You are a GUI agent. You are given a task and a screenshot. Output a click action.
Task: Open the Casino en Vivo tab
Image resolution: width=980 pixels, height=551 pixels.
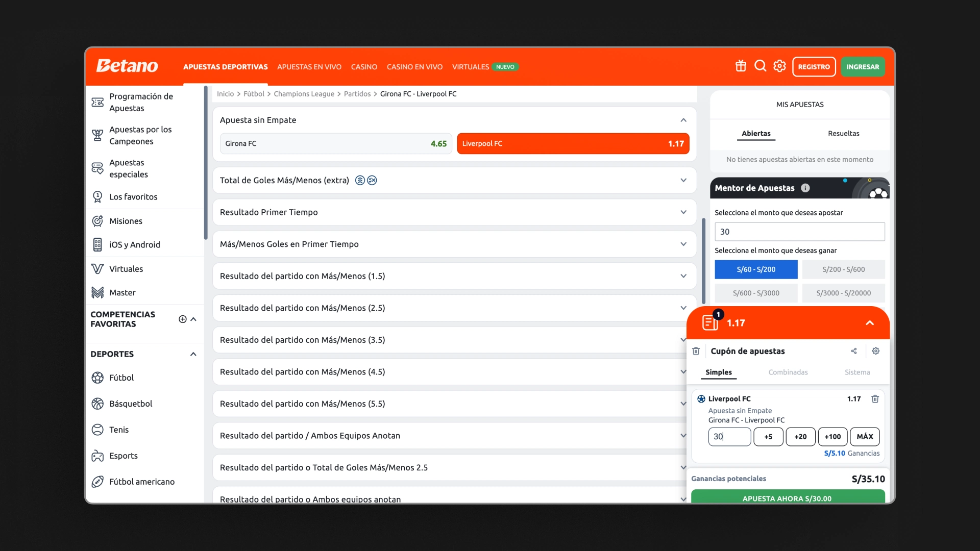coord(414,67)
